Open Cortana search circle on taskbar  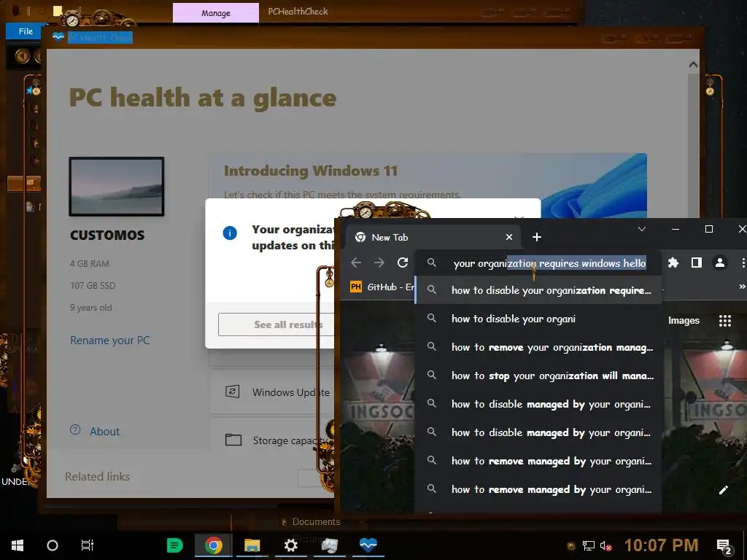coord(53,545)
